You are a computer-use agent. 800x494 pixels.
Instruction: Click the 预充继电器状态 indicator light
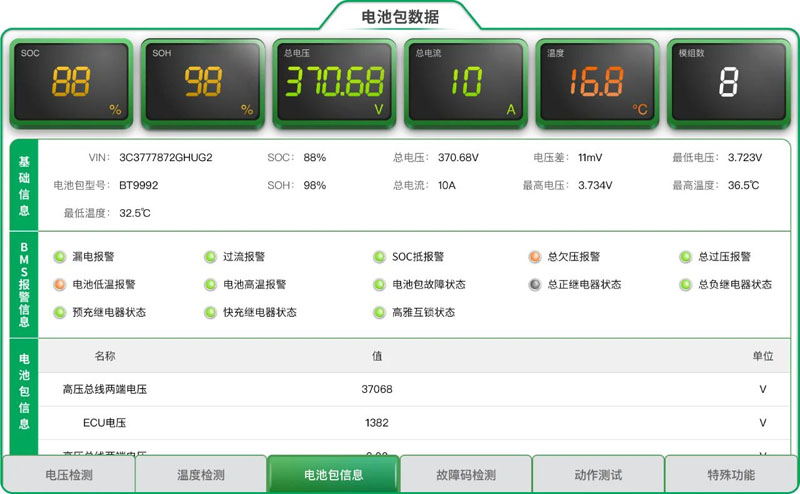59,313
